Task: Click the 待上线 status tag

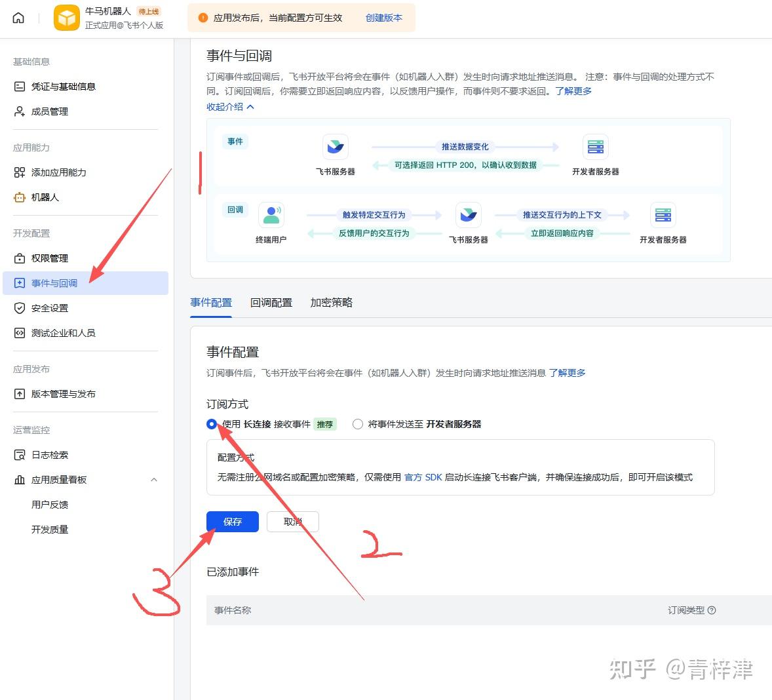Action: click(149, 11)
